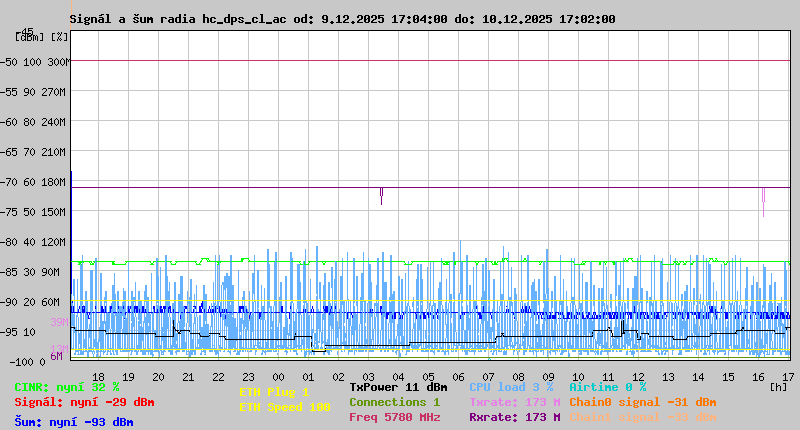Click the "-85" dBm y-axis label
Image resolution: width=800 pixels, height=430 pixels.
pyautogui.click(x=9, y=272)
